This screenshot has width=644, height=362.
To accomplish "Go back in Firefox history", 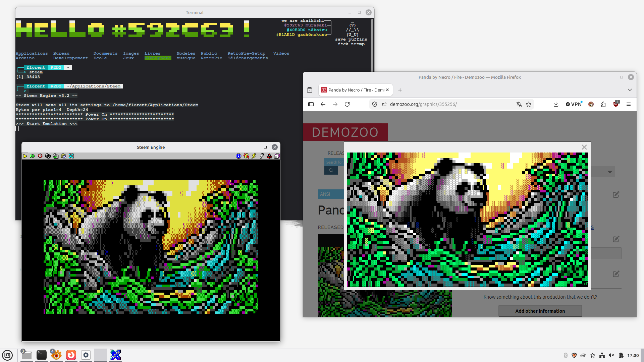I will [323, 104].
